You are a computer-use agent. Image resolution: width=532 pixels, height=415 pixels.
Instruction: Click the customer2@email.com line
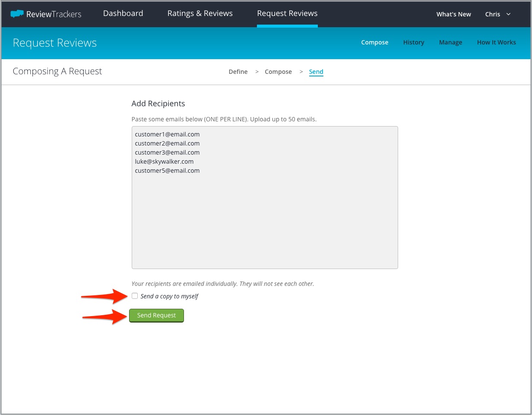click(167, 143)
